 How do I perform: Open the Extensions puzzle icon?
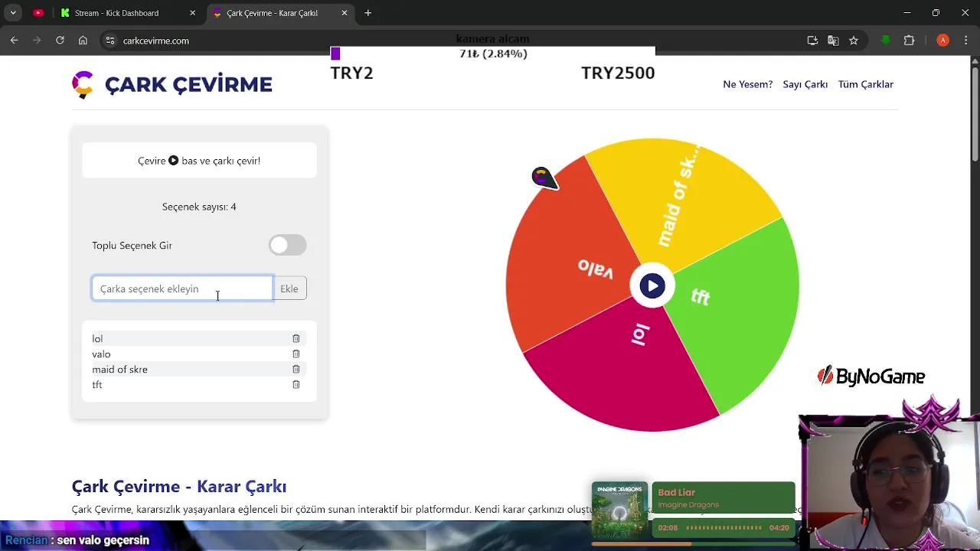click(910, 41)
